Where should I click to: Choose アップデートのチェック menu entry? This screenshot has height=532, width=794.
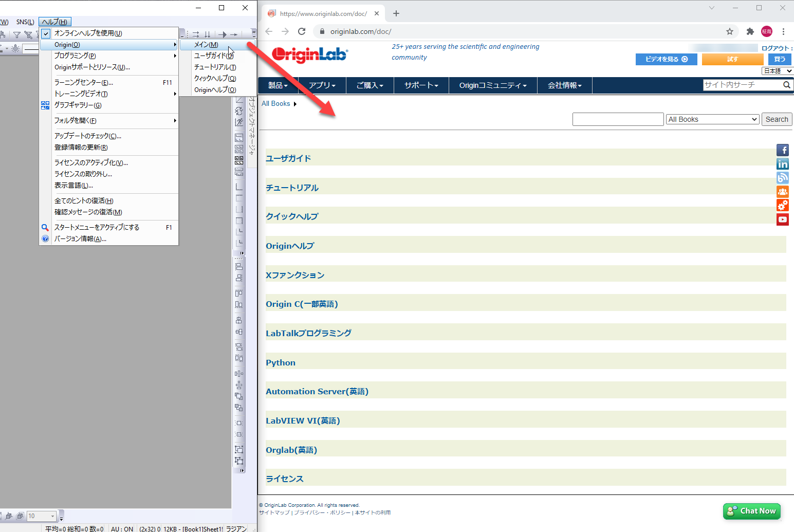point(109,136)
